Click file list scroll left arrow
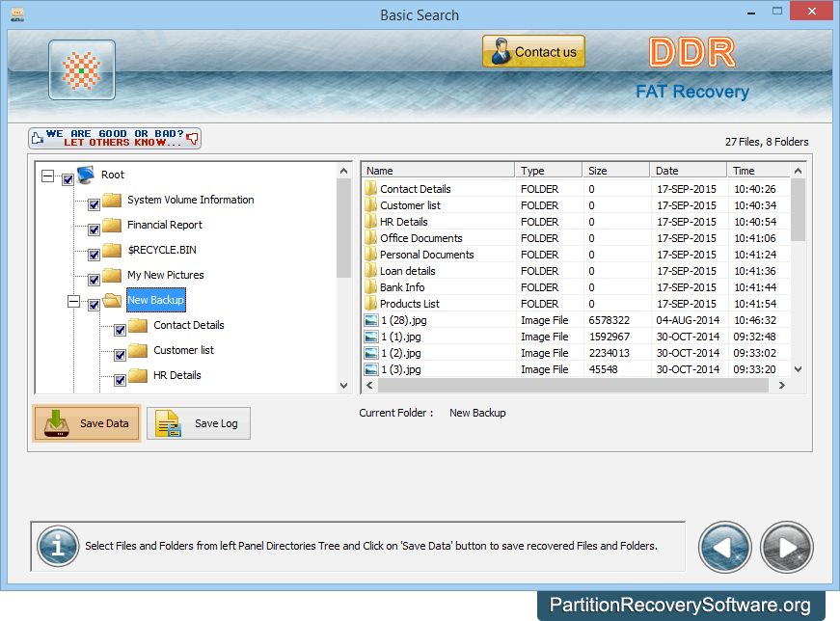Viewport: 840px width, 621px height. click(369, 386)
